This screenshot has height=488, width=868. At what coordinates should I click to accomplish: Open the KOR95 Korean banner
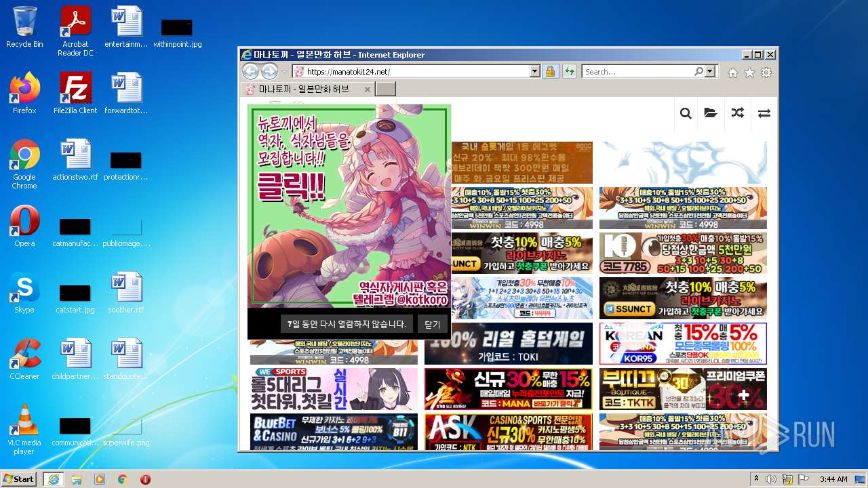tap(683, 344)
